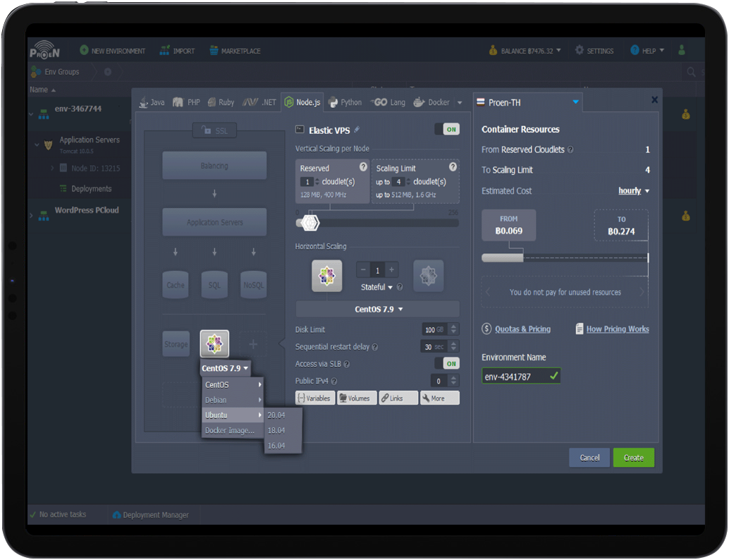The width and height of the screenshot is (729, 560).
Task: Click the estimated cost range bar
Action: coord(565,257)
